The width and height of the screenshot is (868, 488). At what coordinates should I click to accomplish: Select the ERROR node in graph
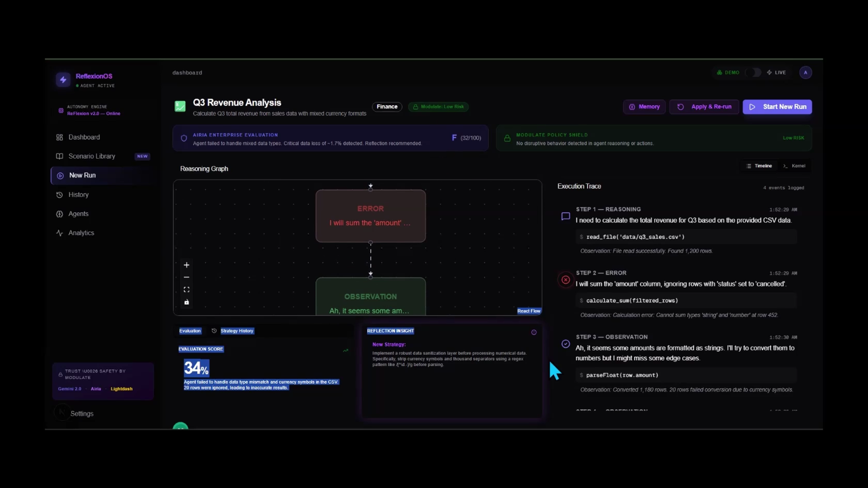pos(370,216)
